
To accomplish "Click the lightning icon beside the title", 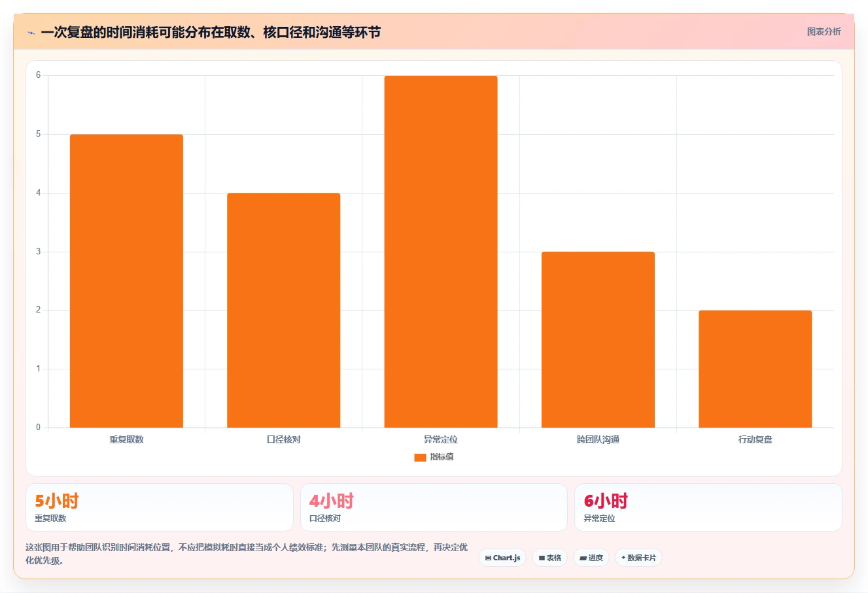I will [x=31, y=33].
